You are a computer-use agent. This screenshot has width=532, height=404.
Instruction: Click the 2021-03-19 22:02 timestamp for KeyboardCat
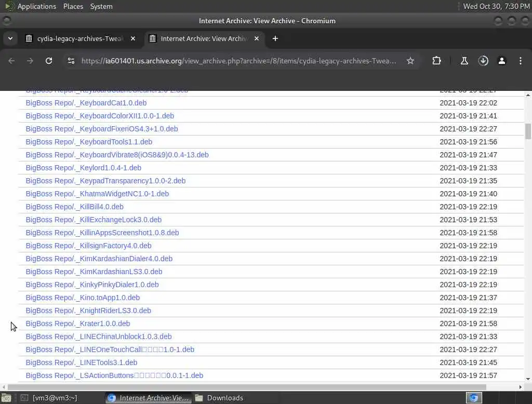coord(468,103)
